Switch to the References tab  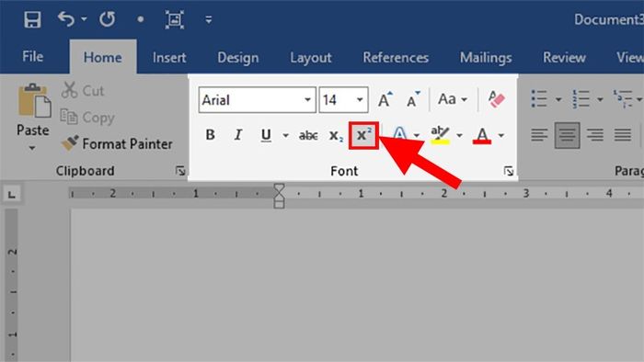coord(396,57)
